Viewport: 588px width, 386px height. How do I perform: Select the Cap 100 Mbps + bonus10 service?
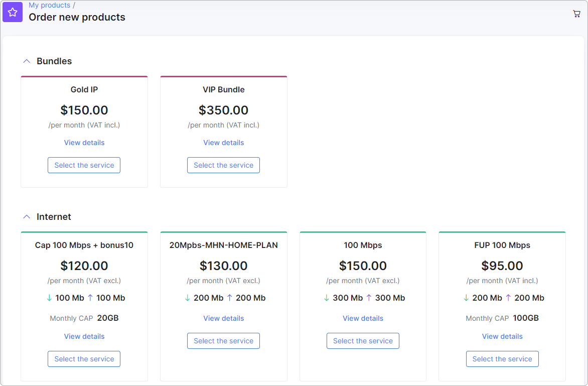[84, 359]
